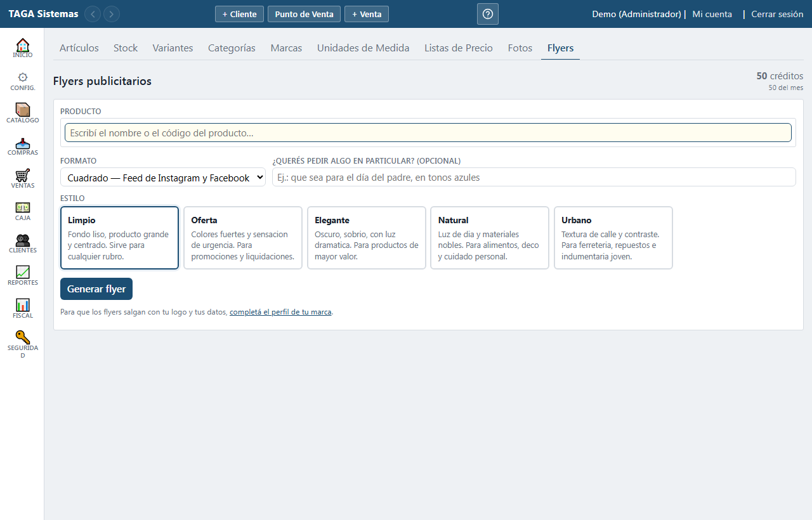Screen dimensions: 812x520
Task: Switch to the Listas de Precio tab
Action: pos(459,48)
